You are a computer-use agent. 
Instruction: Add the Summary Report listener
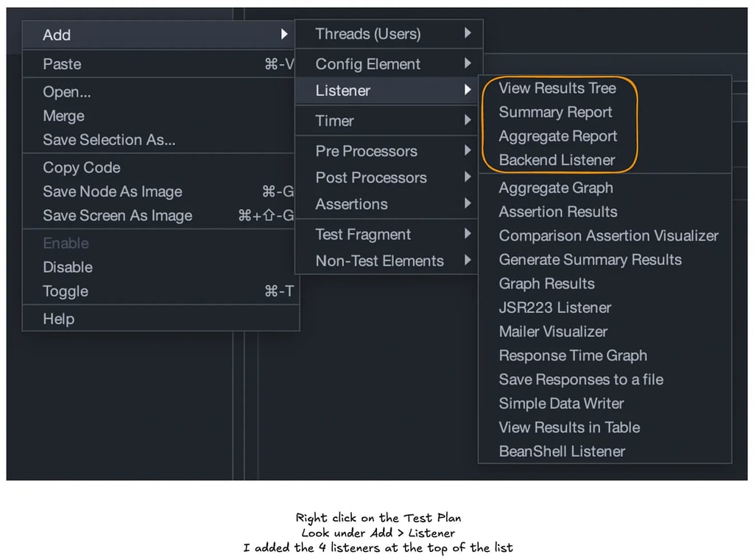coord(555,112)
